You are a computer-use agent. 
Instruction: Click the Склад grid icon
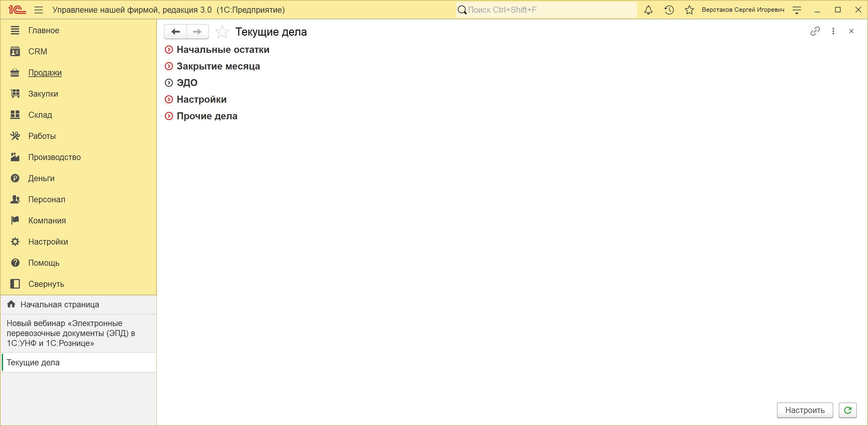pyautogui.click(x=15, y=115)
